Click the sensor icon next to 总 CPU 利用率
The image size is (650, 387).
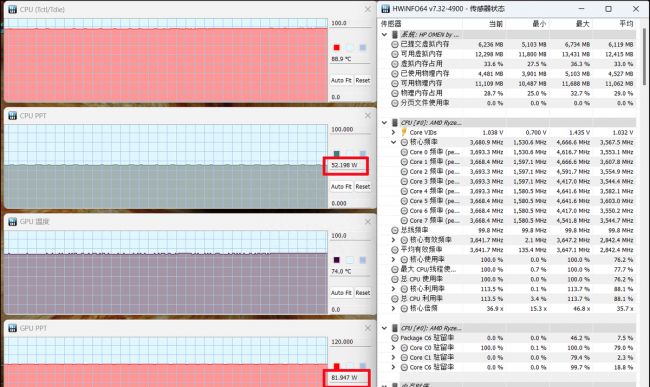[395, 298]
